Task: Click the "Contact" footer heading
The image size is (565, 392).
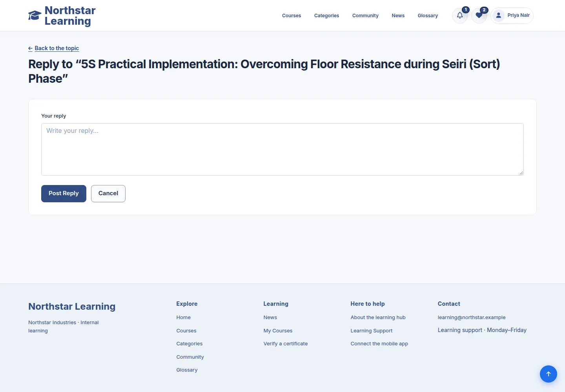Action: (449, 304)
